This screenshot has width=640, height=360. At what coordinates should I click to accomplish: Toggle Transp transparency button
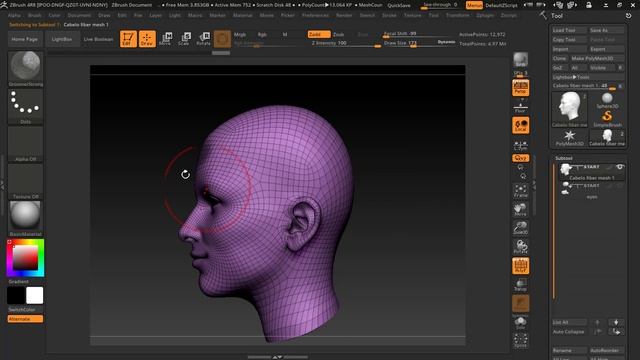[x=520, y=285]
